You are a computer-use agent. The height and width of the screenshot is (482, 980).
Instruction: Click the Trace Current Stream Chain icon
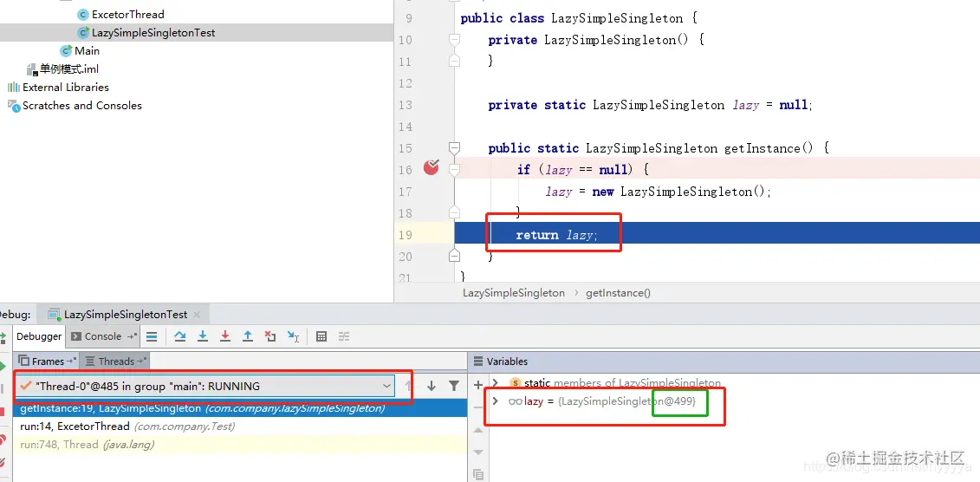point(344,336)
